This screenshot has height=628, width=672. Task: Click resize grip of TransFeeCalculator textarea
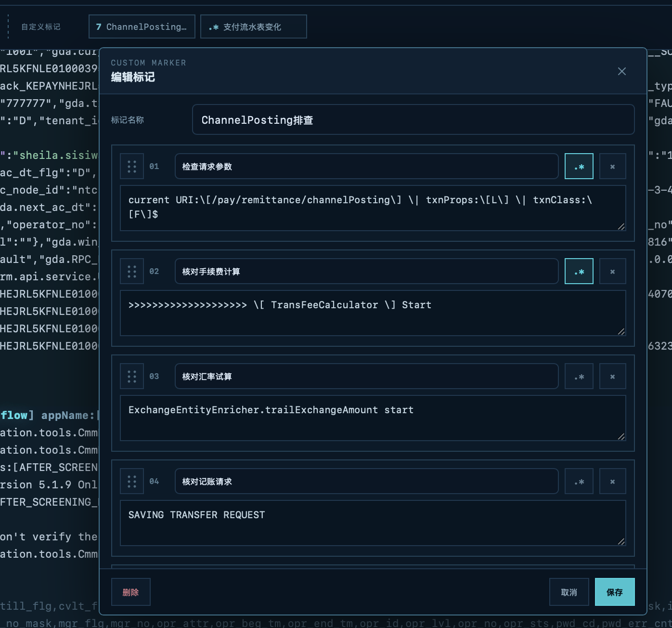pyautogui.click(x=621, y=331)
